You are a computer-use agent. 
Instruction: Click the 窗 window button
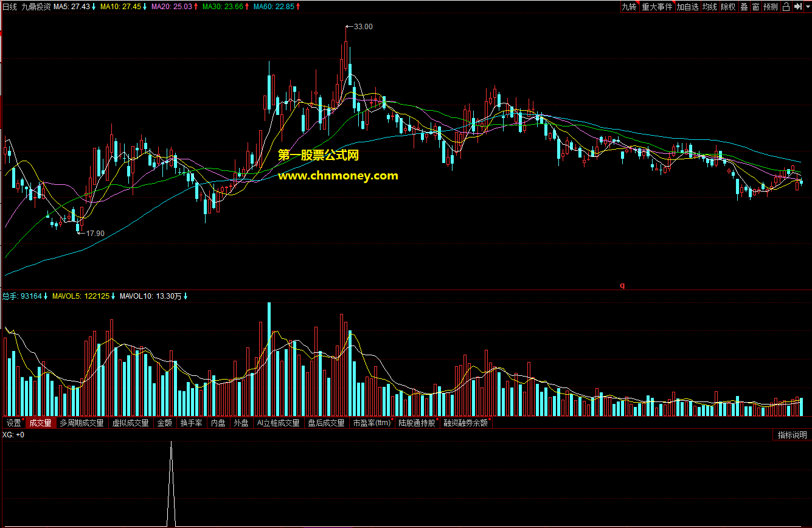(755, 7)
